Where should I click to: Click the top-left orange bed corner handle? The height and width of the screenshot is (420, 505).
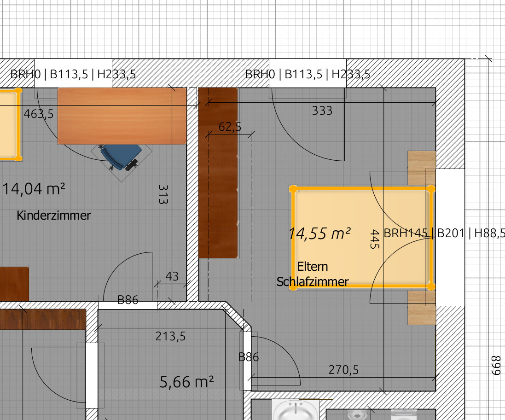coord(294,189)
